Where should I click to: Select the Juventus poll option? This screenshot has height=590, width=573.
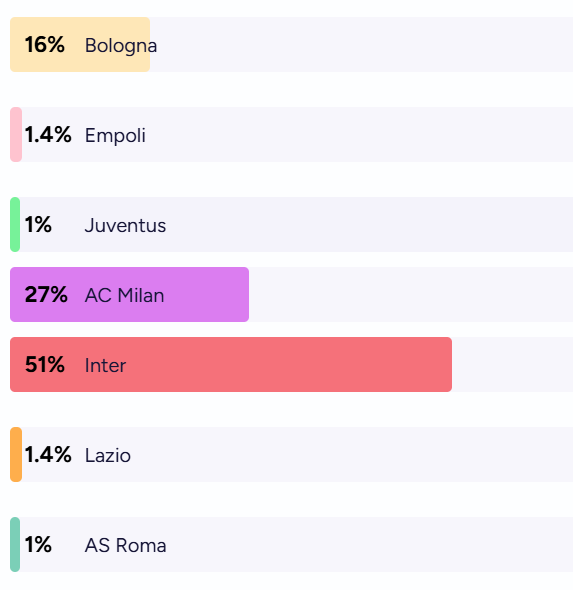click(292, 224)
